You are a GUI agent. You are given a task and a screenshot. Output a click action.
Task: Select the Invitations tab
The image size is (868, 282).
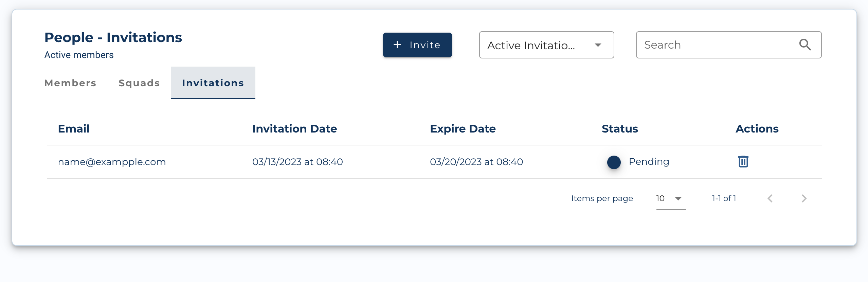pos(213,83)
